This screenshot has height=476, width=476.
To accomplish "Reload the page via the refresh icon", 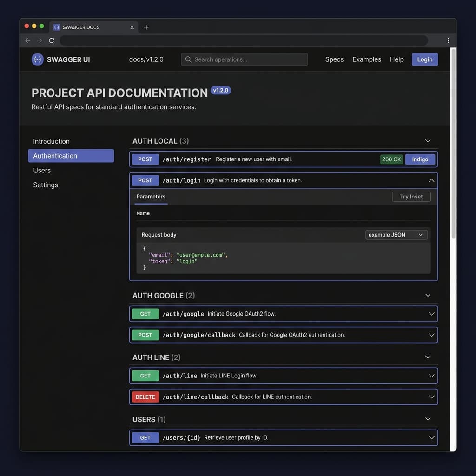I will tap(51, 40).
